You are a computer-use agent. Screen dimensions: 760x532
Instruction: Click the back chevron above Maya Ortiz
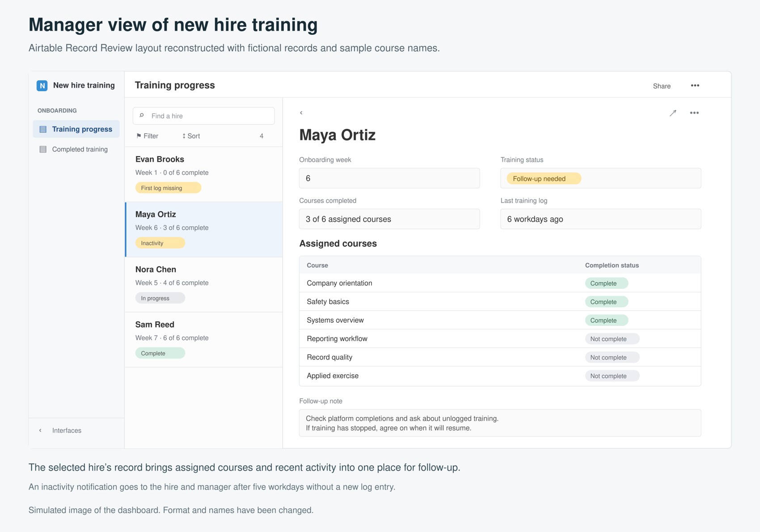click(301, 113)
